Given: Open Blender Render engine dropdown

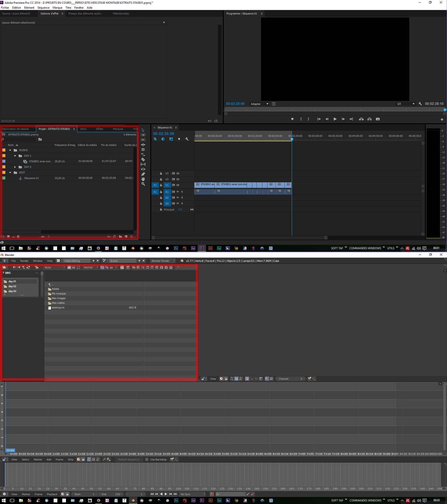Looking at the screenshot, I should click(163, 261).
